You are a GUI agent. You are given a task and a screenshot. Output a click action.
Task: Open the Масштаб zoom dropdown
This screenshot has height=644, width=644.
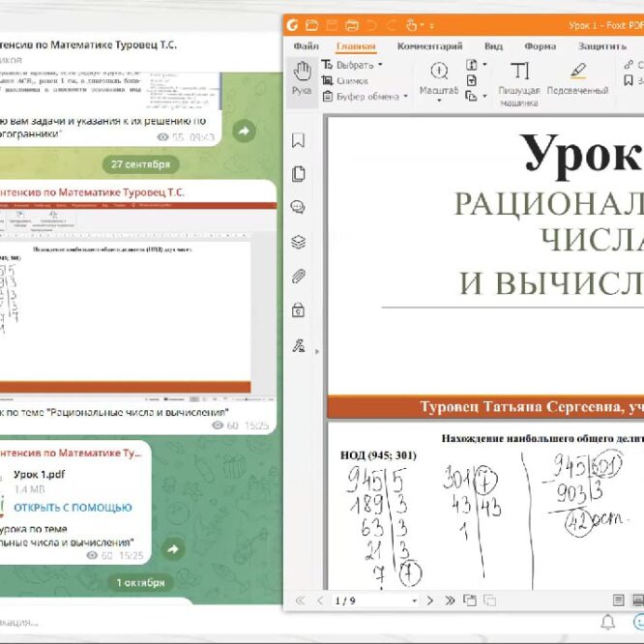tap(439, 80)
